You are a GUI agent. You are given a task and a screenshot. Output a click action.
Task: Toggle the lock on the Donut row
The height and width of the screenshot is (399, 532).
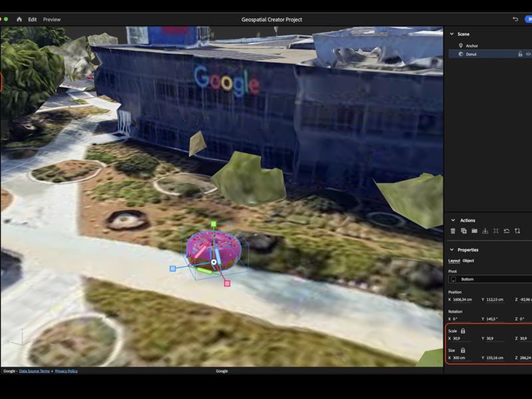[x=520, y=54]
